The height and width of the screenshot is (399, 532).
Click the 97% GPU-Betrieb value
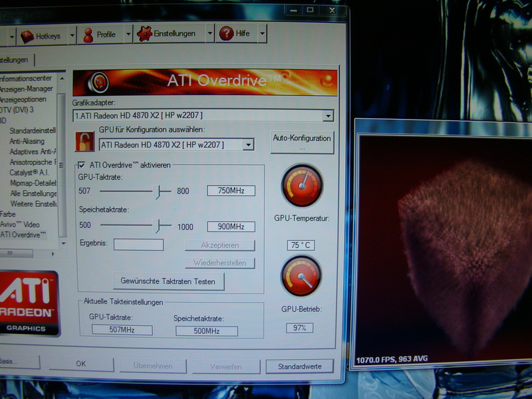(300, 328)
